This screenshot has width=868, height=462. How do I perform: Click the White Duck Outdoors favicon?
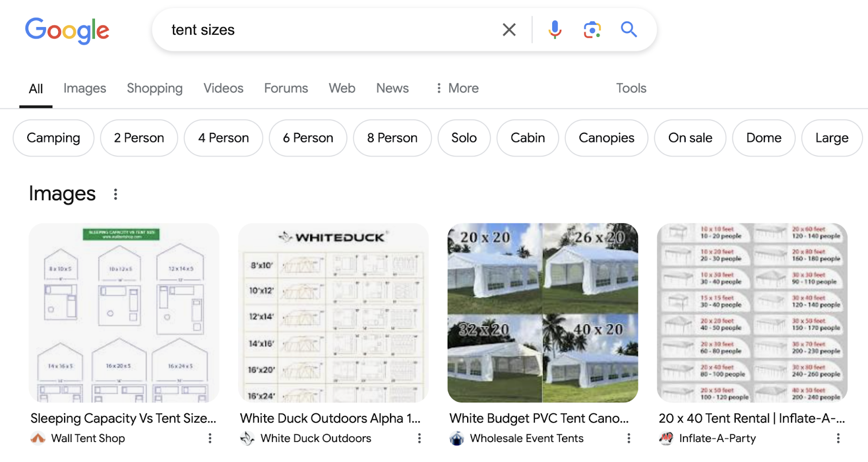coord(247,438)
